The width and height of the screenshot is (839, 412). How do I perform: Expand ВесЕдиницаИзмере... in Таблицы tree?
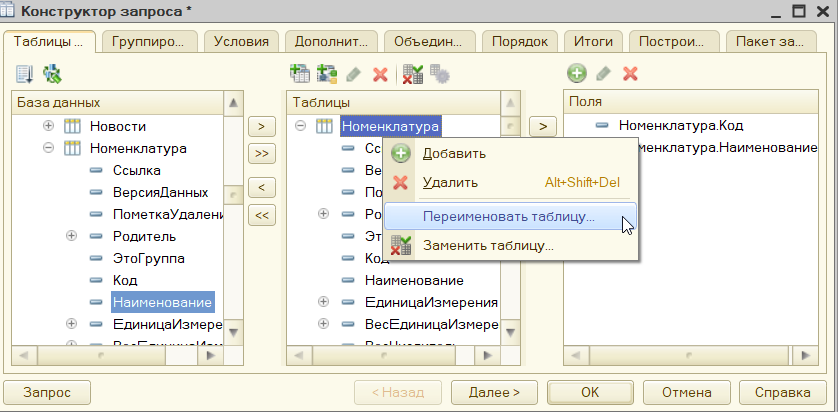coord(323,324)
